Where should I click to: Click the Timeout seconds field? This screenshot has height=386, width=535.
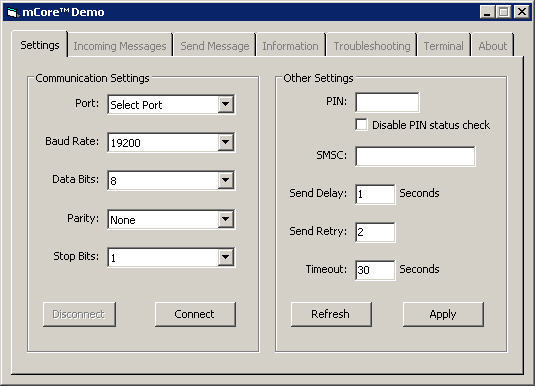pyautogui.click(x=375, y=270)
